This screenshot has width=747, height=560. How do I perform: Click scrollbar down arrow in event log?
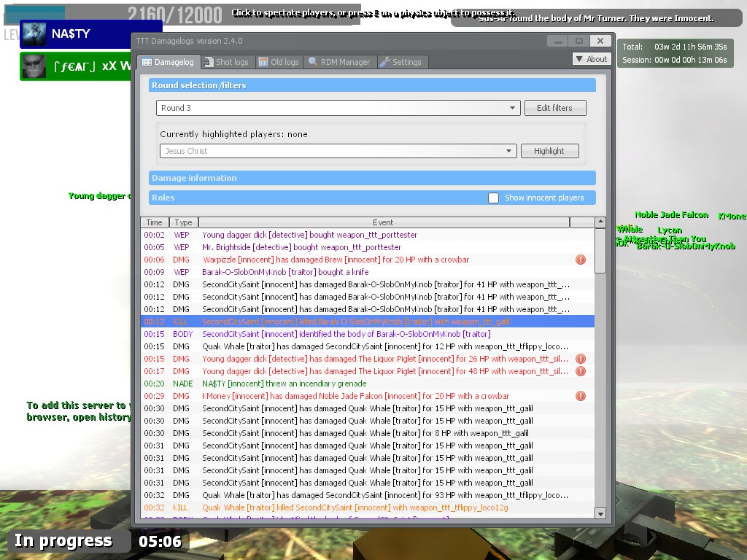click(x=600, y=513)
